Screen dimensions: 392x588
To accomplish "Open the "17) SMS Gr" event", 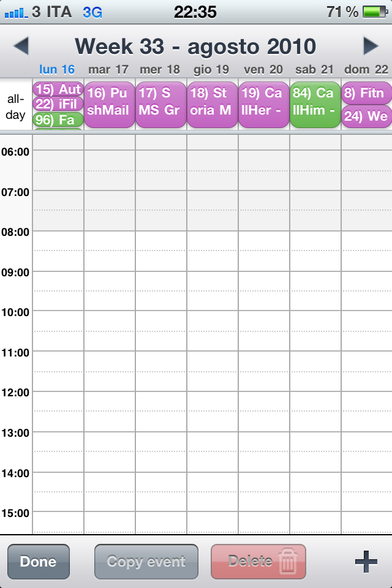I will (x=160, y=103).
